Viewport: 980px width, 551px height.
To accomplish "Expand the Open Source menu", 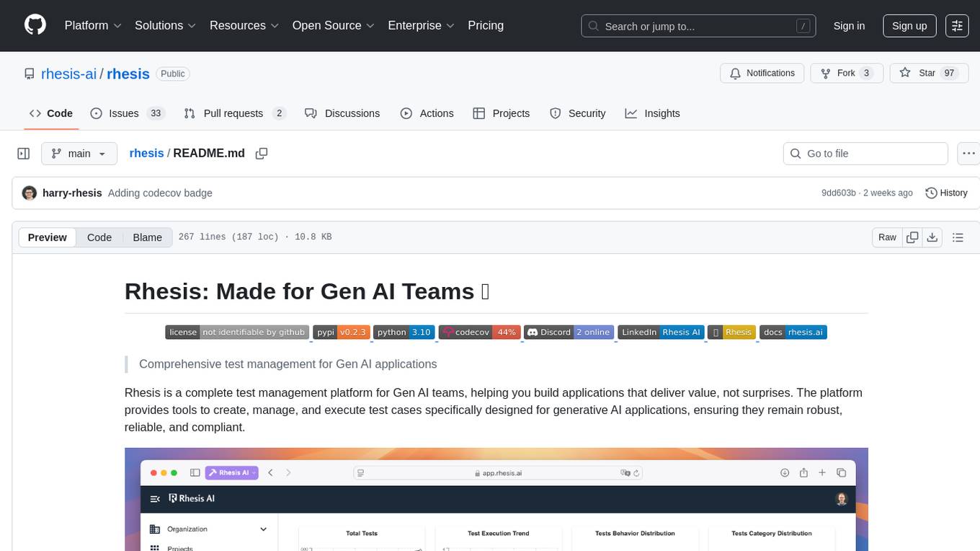I will (334, 25).
